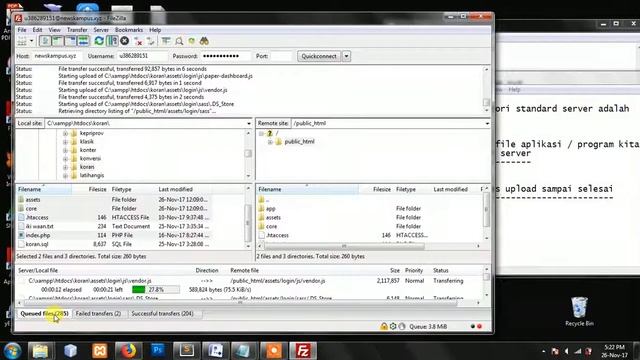
Task: Sort local files by Filesize column
Action: point(97,189)
